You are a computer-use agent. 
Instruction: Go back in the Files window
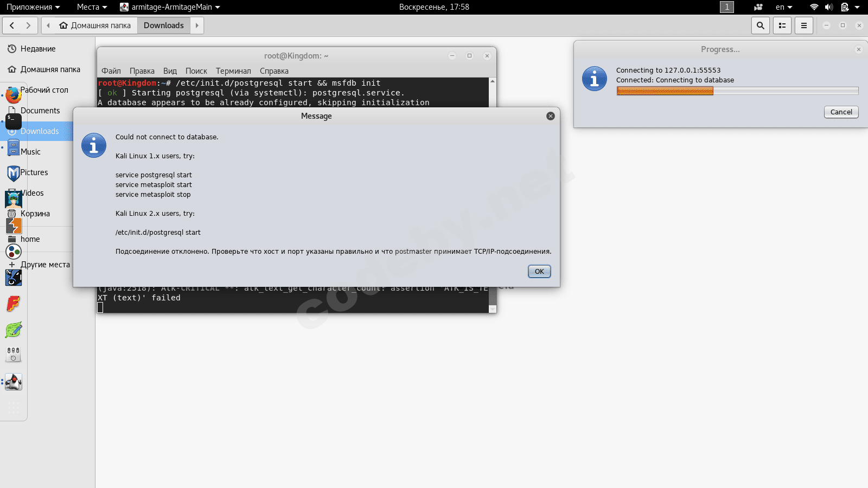tap(12, 25)
